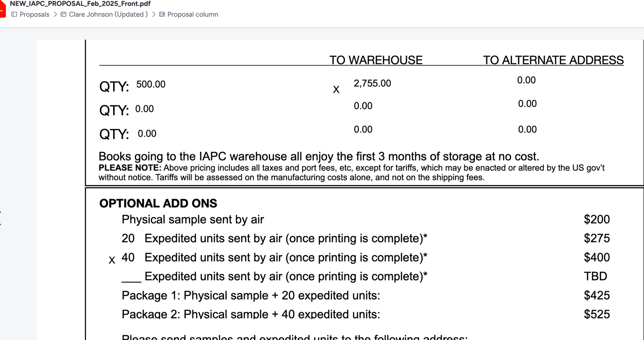Image resolution: width=644 pixels, height=340 pixels.
Task: Click the layout icon beside Clare Johnson
Action: (64, 14)
